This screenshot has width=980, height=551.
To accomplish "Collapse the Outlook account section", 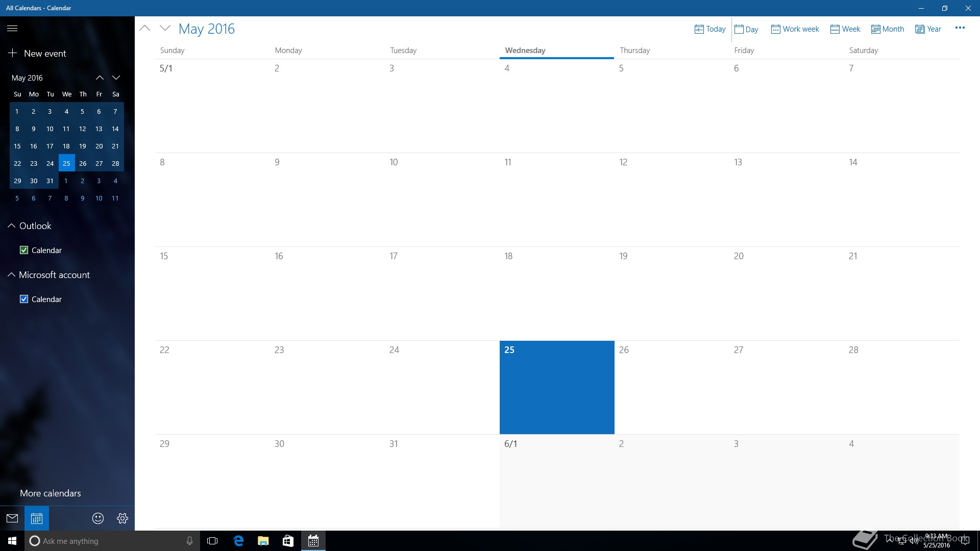I will (11, 226).
